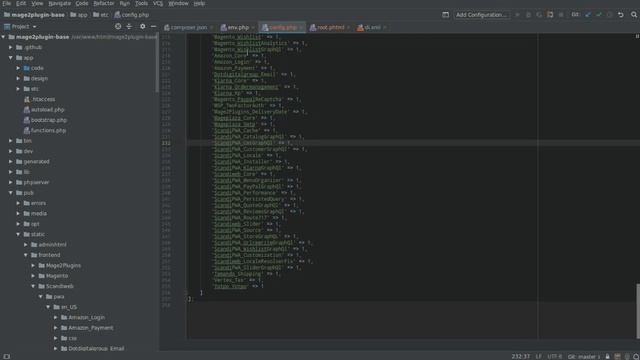
Task: Collapse the app folder
Action: pyautogui.click(x=11, y=58)
